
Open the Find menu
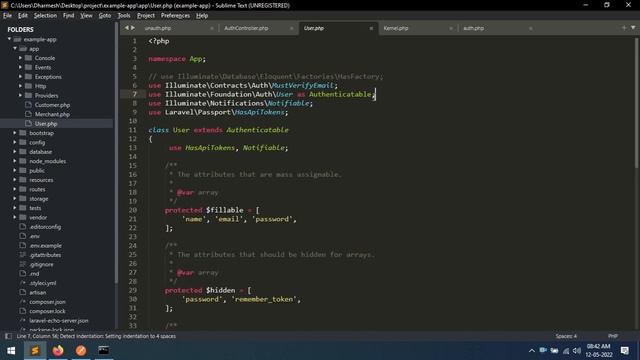(69, 16)
